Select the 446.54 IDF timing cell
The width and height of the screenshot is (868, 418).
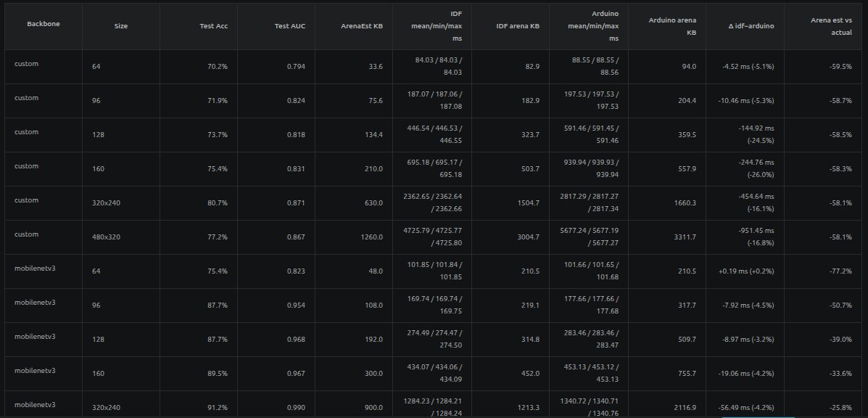(434, 134)
